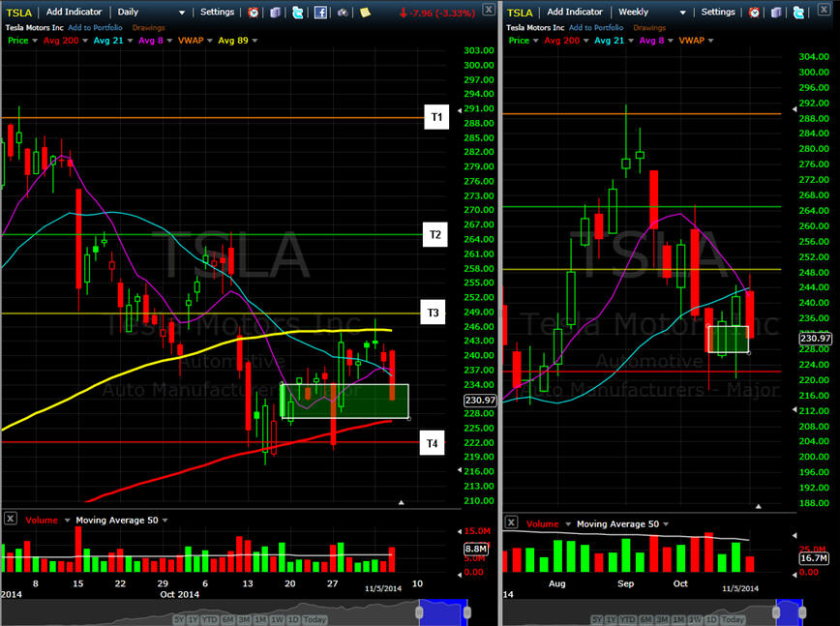
Task: Click Add Indicator in Daily chart
Action: tap(74, 12)
